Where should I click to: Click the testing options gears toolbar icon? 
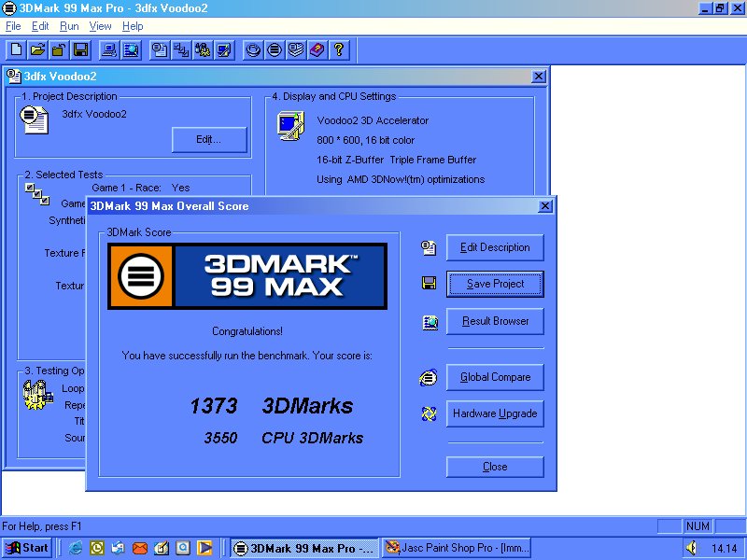pyautogui.click(x=203, y=49)
